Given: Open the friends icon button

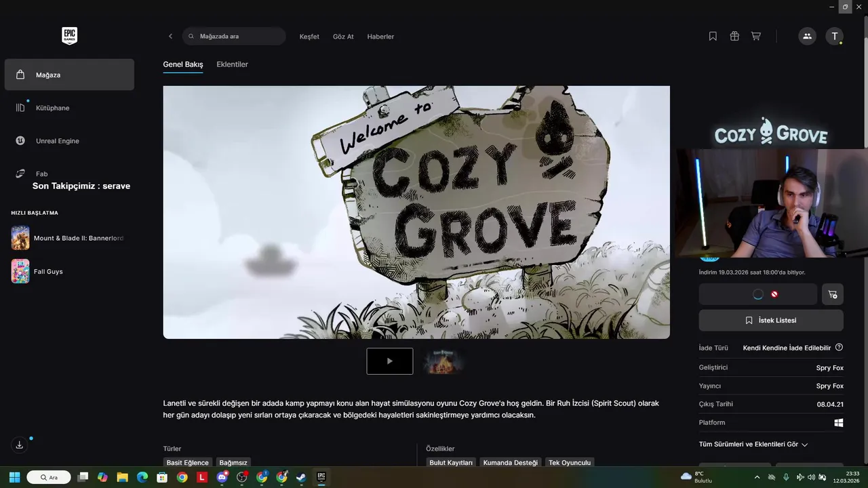Looking at the screenshot, I should (x=807, y=37).
